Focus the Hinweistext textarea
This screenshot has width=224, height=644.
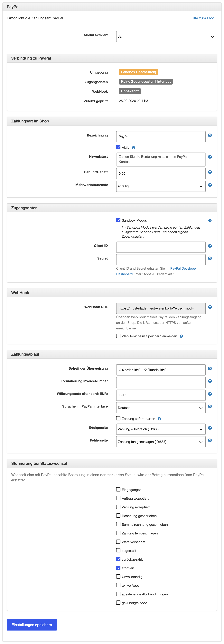click(161, 160)
